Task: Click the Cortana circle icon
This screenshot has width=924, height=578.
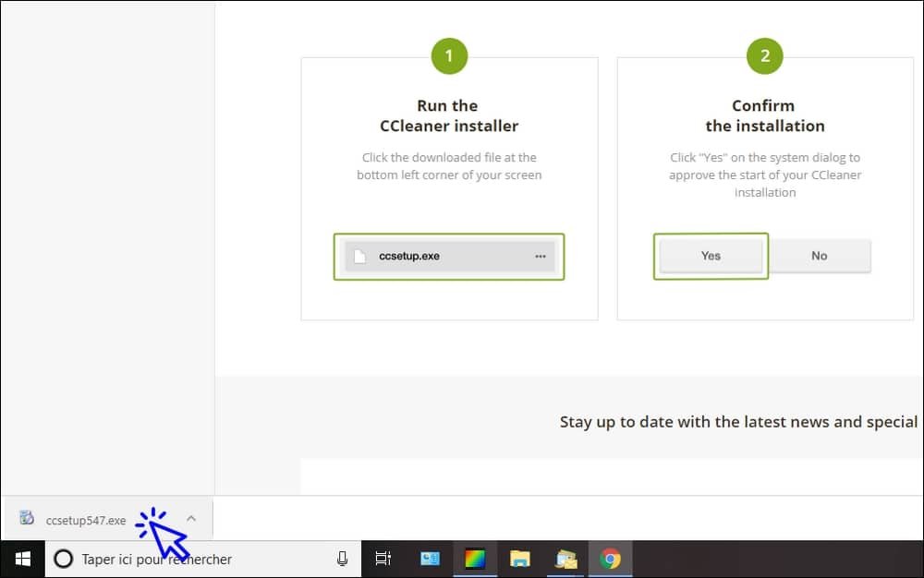Action: click(x=63, y=560)
